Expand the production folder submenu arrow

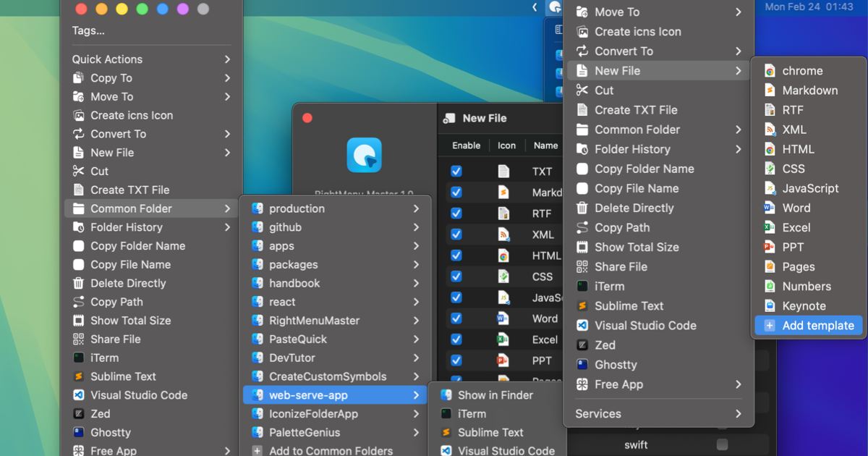pyautogui.click(x=417, y=208)
